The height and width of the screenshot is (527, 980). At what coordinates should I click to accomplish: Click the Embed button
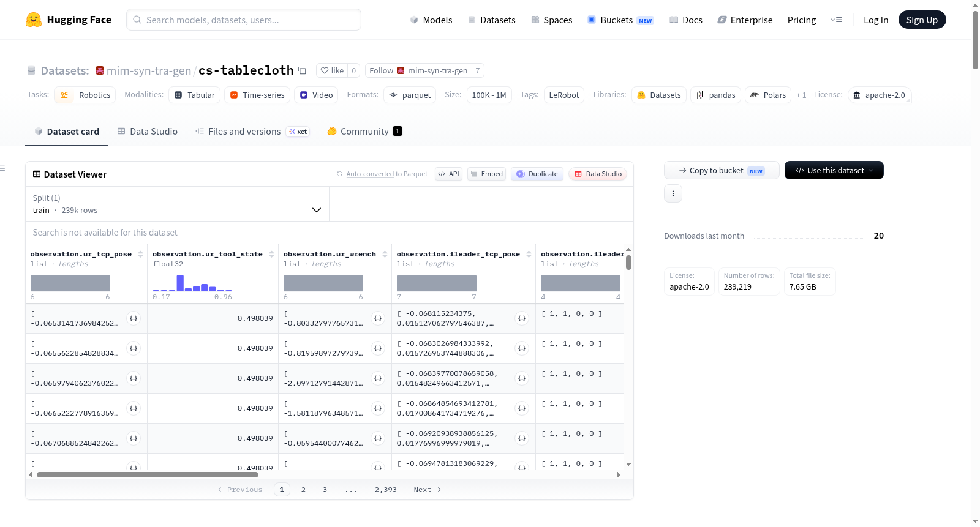point(486,174)
